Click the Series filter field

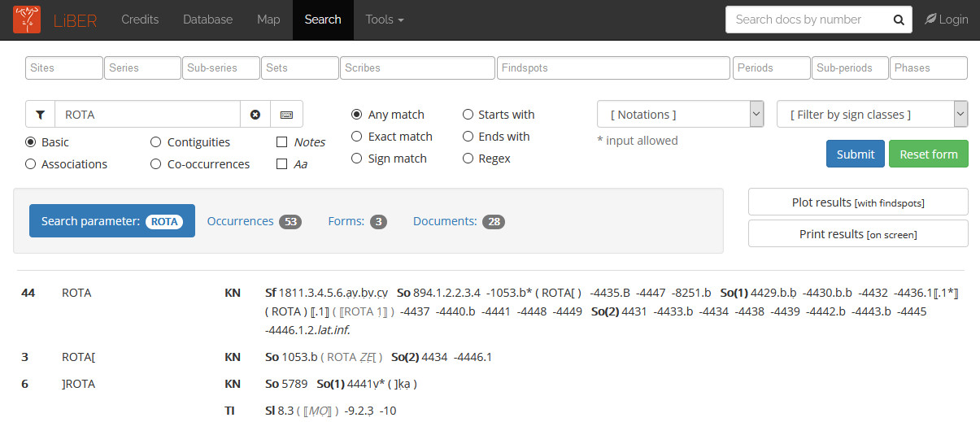coord(142,67)
